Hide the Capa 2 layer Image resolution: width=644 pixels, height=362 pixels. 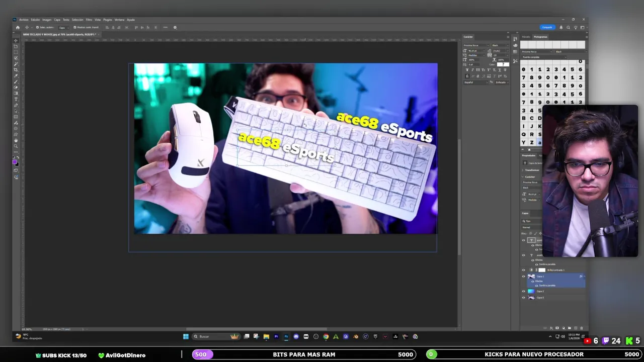(x=523, y=291)
